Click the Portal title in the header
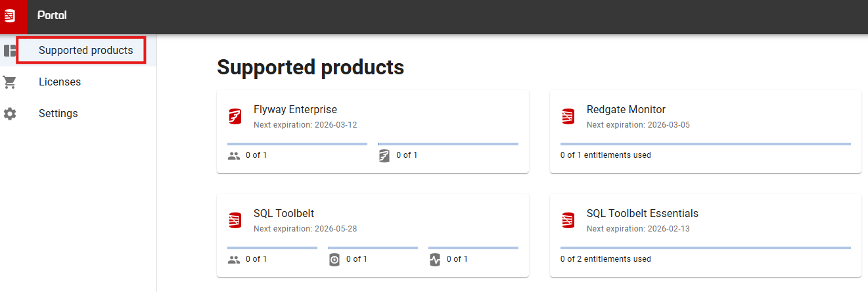The image size is (868, 292). pyautogui.click(x=52, y=16)
